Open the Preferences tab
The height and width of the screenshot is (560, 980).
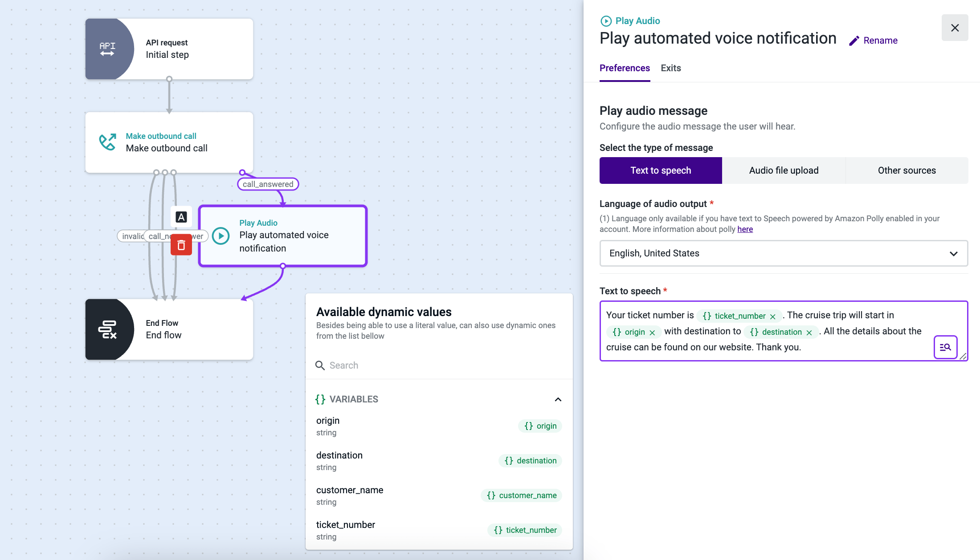coord(625,68)
